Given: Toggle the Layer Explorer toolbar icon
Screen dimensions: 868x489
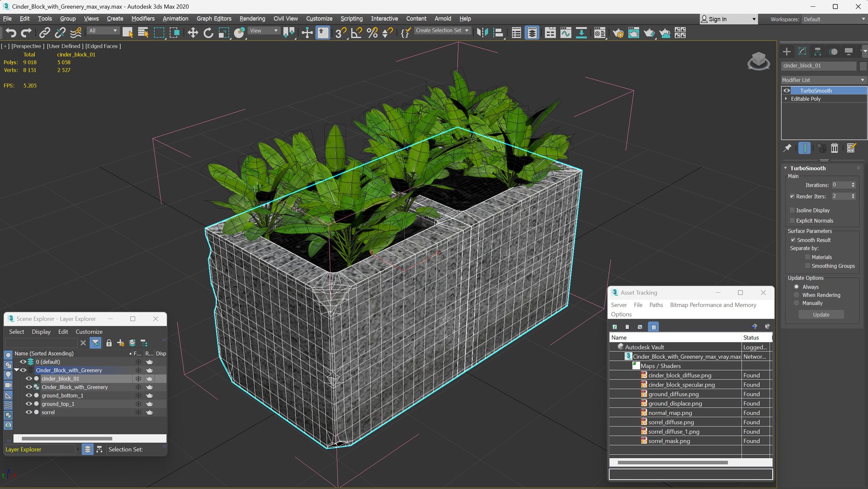Looking at the screenshot, I should tap(532, 33).
